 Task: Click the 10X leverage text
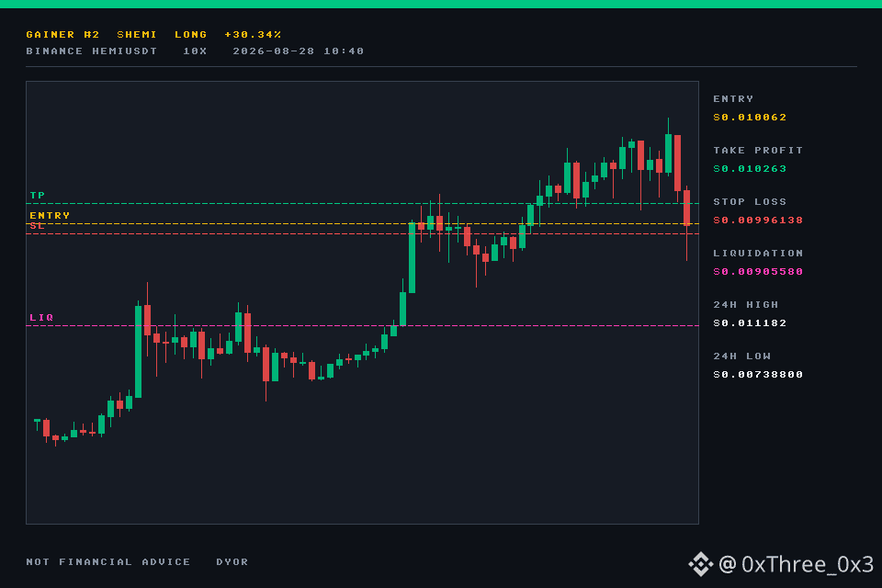pyautogui.click(x=195, y=51)
